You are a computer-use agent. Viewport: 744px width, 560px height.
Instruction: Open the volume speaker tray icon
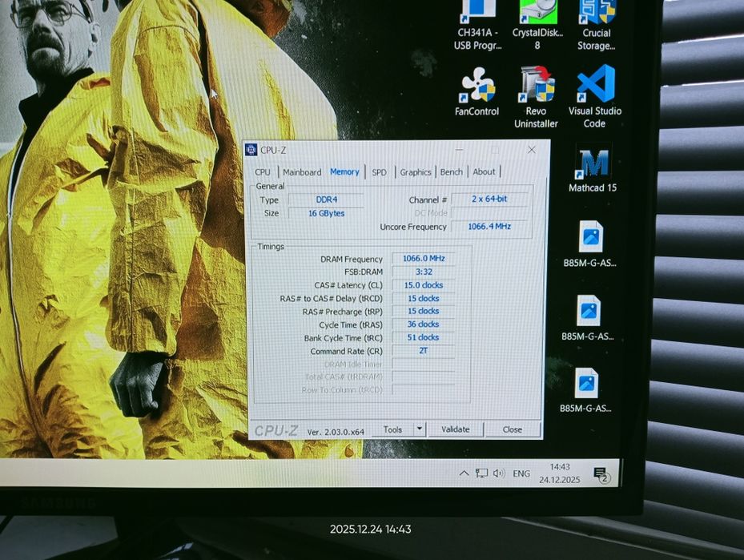coord(499,473)
